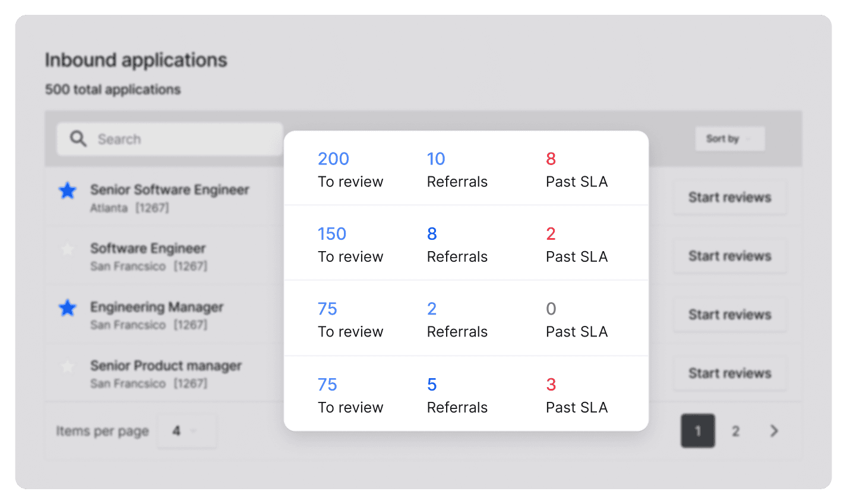Open the 8 Past SLA count
Image resolution: width=847 pixels, height=504 pixels.
[x=551, y=159]
